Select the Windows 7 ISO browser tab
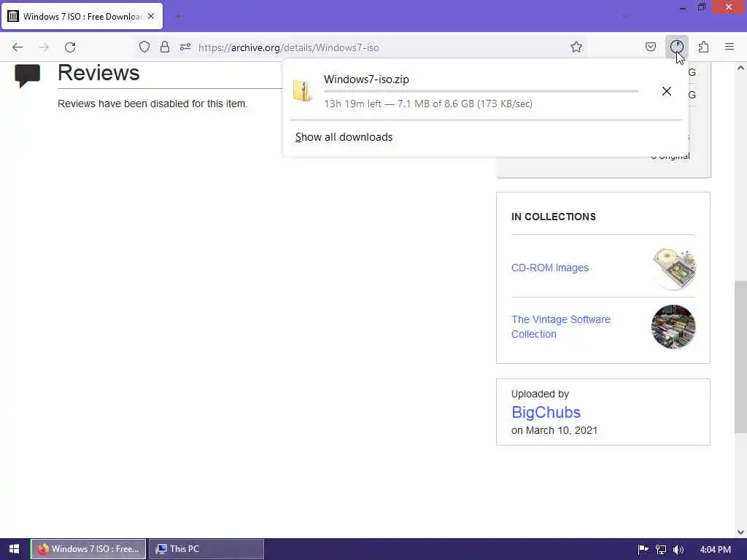This screenshot has width=747, height=560. (x=82, y=16)
